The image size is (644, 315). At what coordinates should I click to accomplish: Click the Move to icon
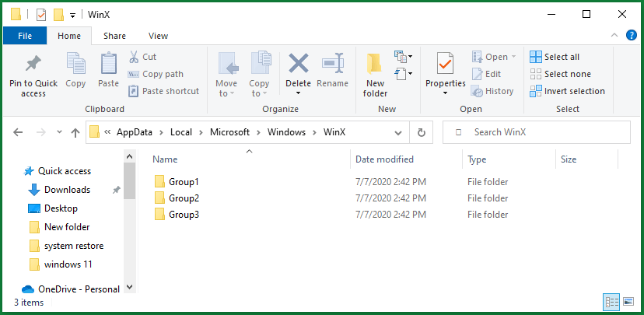click(228, 63)
